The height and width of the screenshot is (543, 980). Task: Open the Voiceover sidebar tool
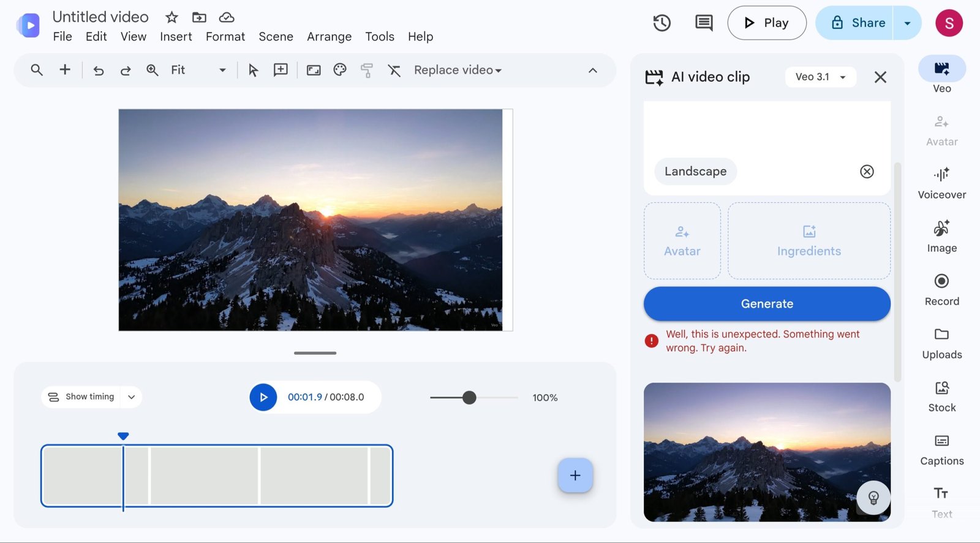(x=942, y=183)
